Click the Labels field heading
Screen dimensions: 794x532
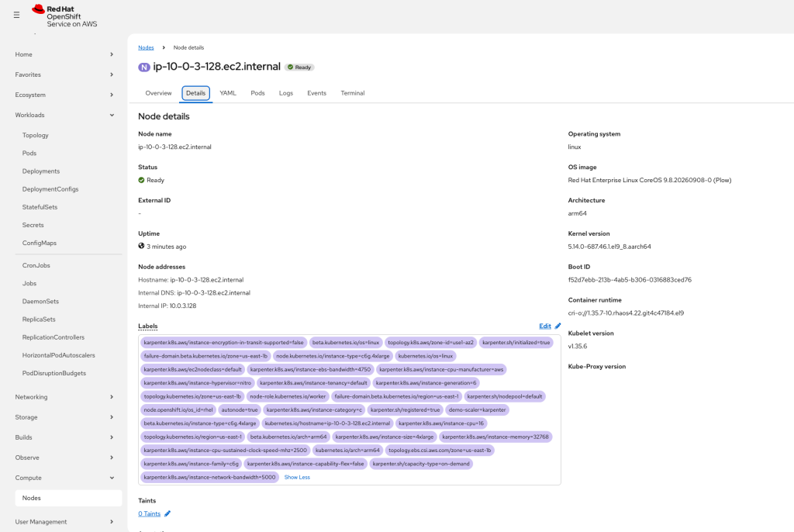(x=148, y=326)
